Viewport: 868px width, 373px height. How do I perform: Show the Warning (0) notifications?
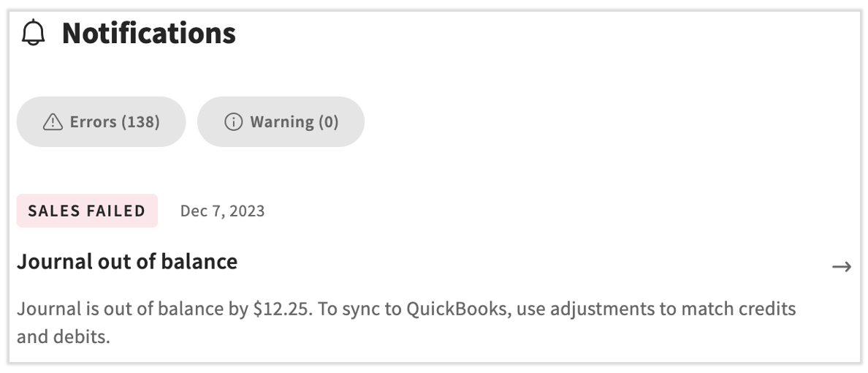(281, 121)
